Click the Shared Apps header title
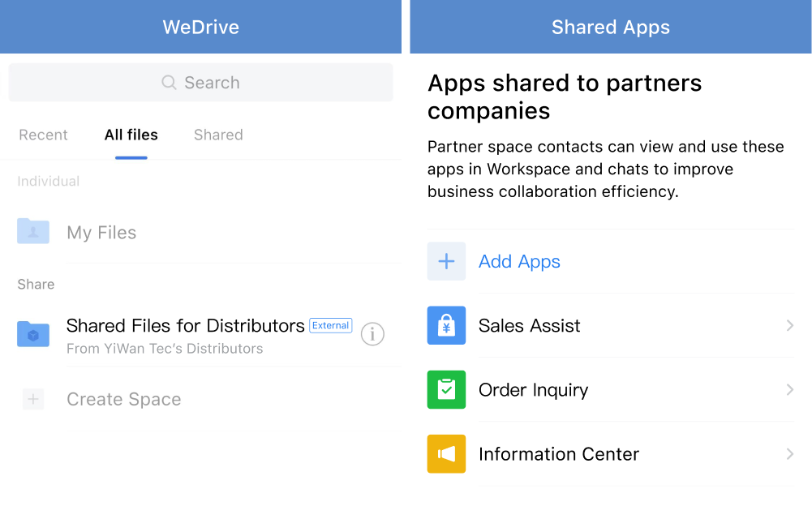The image size is (812, 519). (x=611, y=28)
